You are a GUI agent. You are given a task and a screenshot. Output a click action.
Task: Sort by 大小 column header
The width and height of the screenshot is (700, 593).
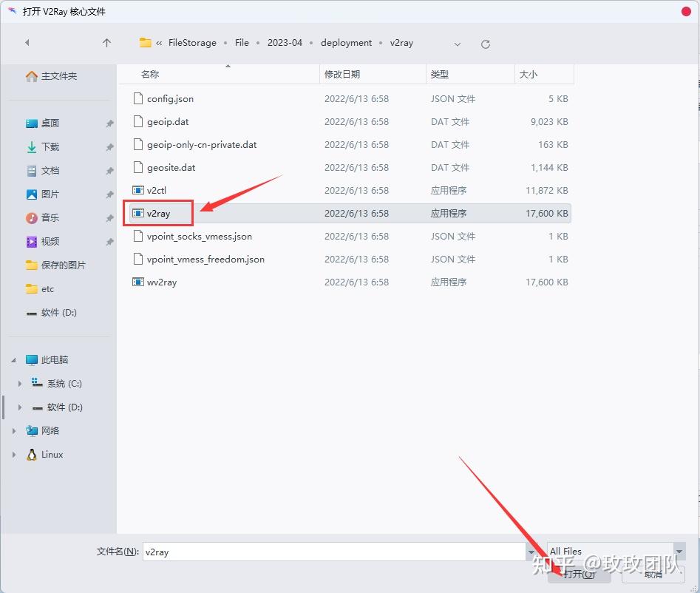[x=544, y=74]
